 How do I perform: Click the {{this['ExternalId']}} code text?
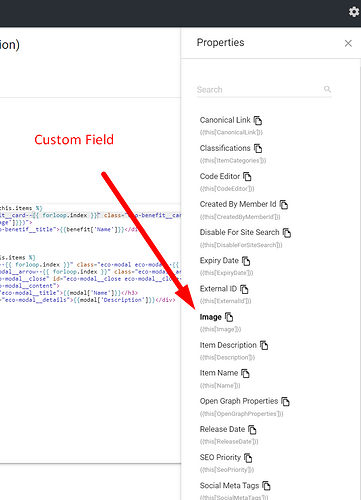click(x=226, y=301)
